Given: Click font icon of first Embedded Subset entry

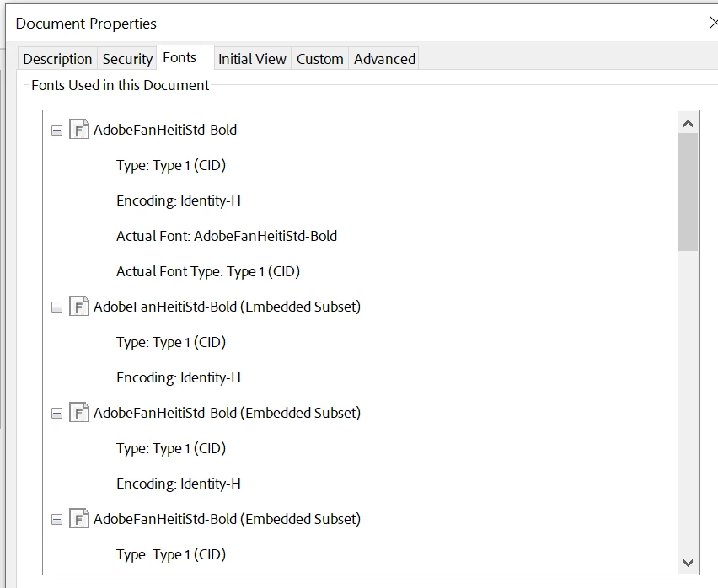Looking at the screenshot, I should [78, 306].
